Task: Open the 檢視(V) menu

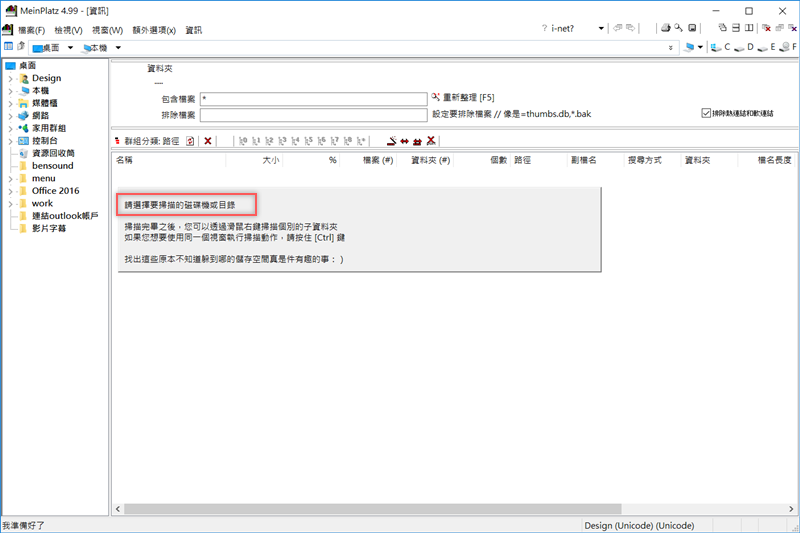Action: (x=68, y=30)
